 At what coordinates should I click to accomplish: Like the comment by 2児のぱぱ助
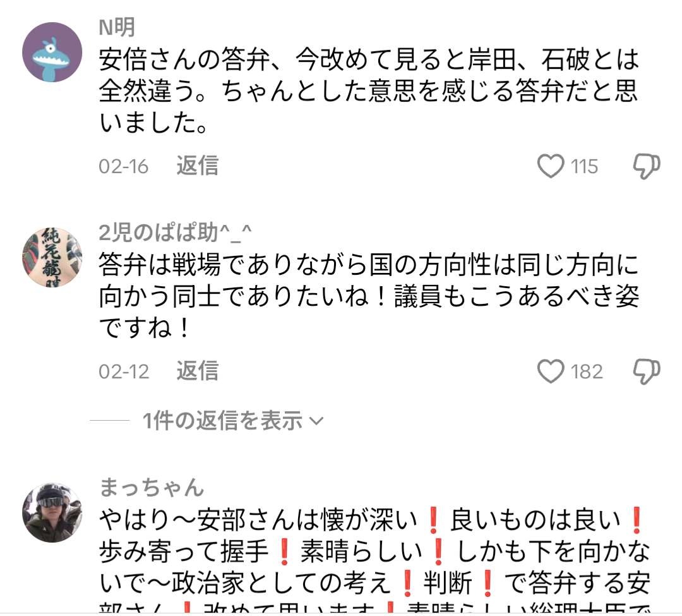[x=551, y=371]
